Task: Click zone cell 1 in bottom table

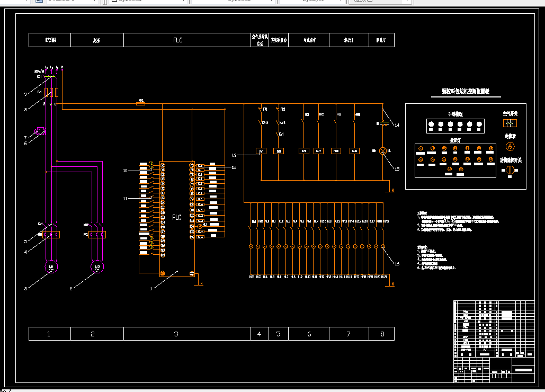Action: tap(50, 334)
